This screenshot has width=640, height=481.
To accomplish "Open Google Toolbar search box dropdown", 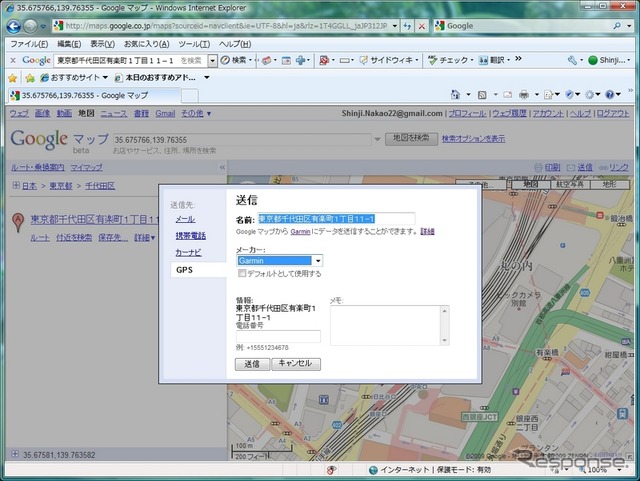I will coord(213,61).
